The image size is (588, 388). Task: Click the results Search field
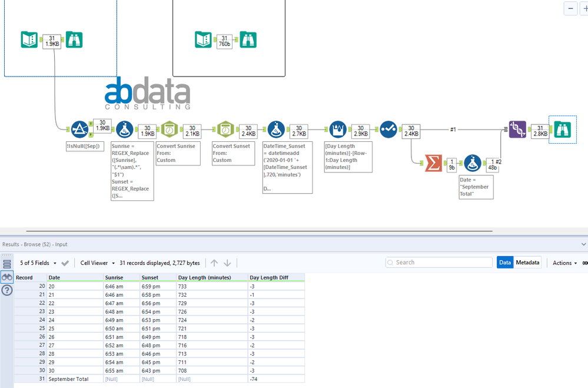coord(438,262)
